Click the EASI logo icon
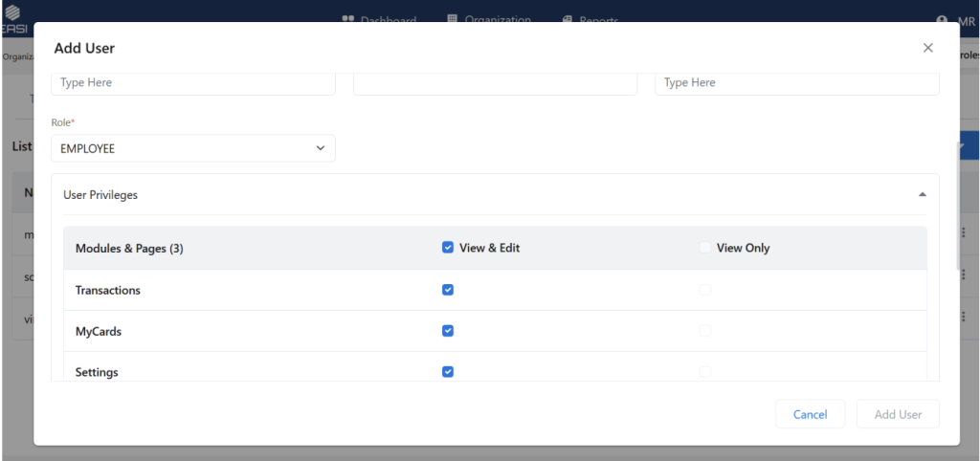Viewport: 980px width, 461px height. pyautogui.click(x=13, y=10)
